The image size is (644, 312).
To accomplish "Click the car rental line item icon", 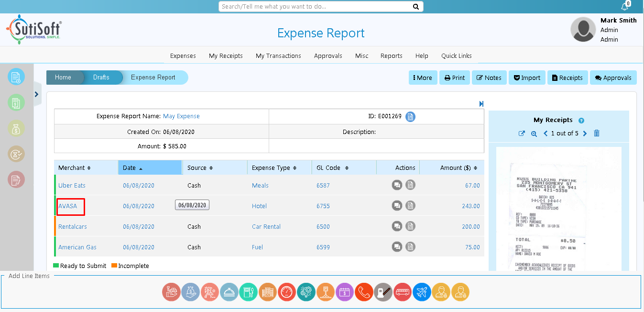I will 171,291.
